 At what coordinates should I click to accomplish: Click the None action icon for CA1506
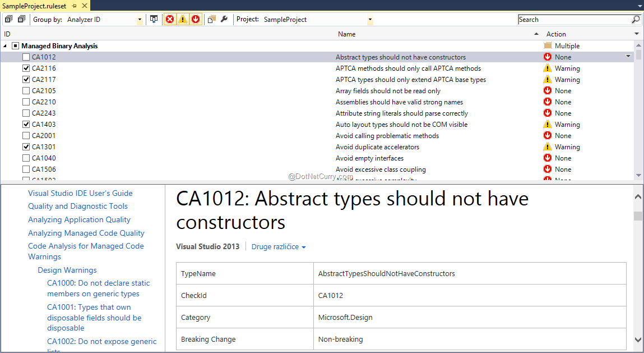coord(548,169)
